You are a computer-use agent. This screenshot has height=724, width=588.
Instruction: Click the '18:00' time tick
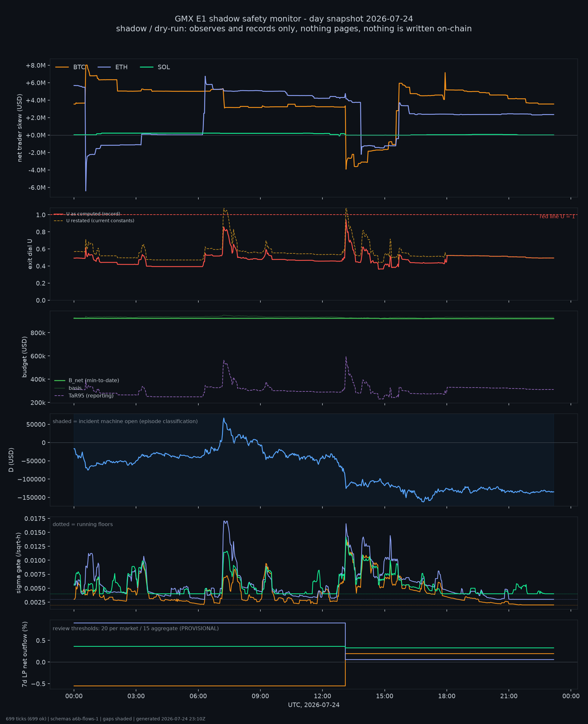(x=447, y=697)
